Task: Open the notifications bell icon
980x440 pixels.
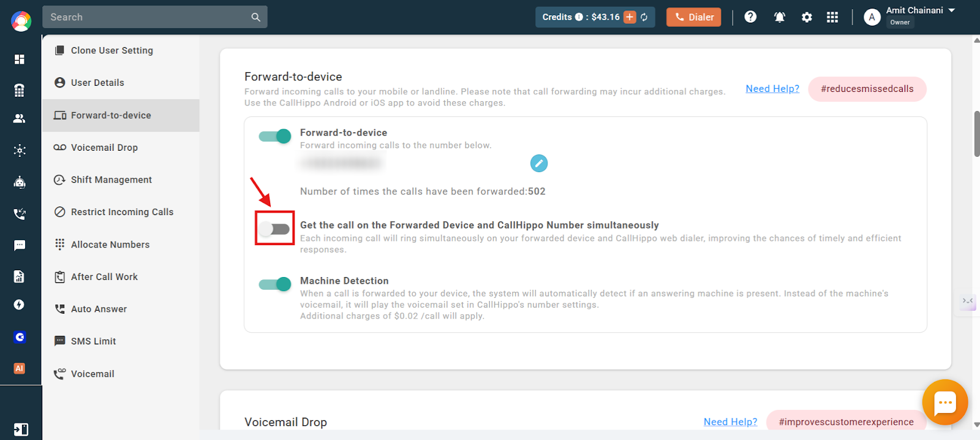Action: pyautogui.click(x=780, y=17)
